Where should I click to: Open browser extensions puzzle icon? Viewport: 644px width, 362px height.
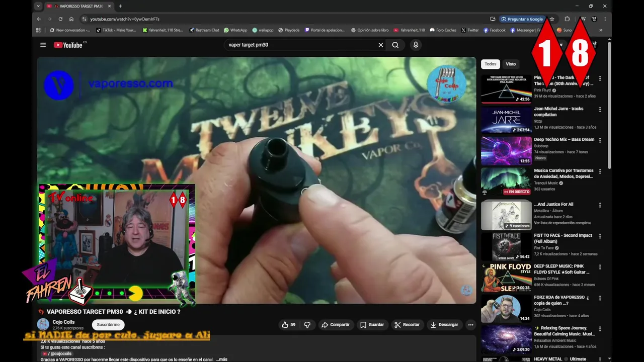click(x=567, y=19)
